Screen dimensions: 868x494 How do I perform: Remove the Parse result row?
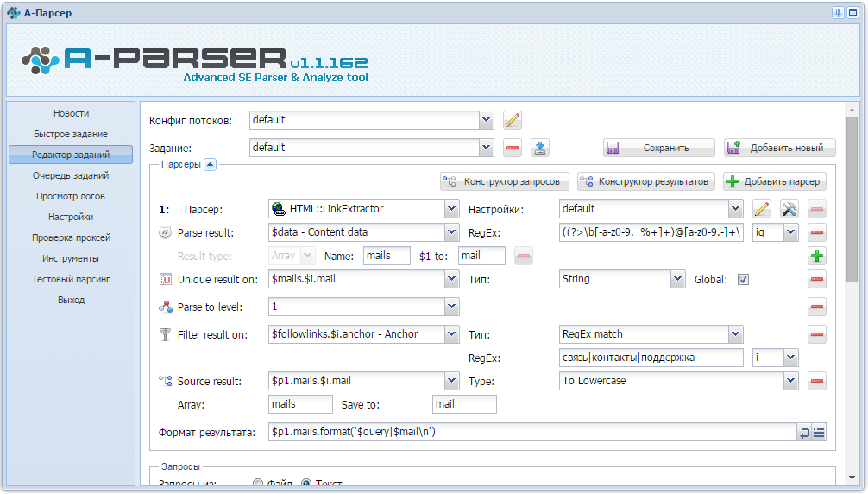point(816,232)
